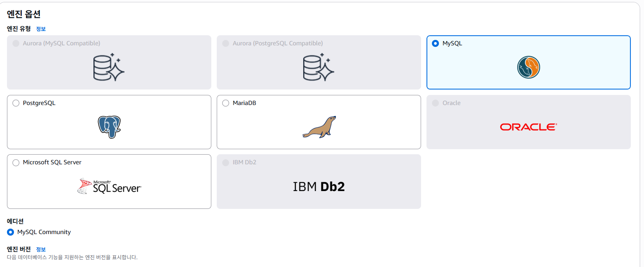644x267 pixels.
Task: Select the Microsoft SQL Server radio button
Action: (x=16, y=163)
